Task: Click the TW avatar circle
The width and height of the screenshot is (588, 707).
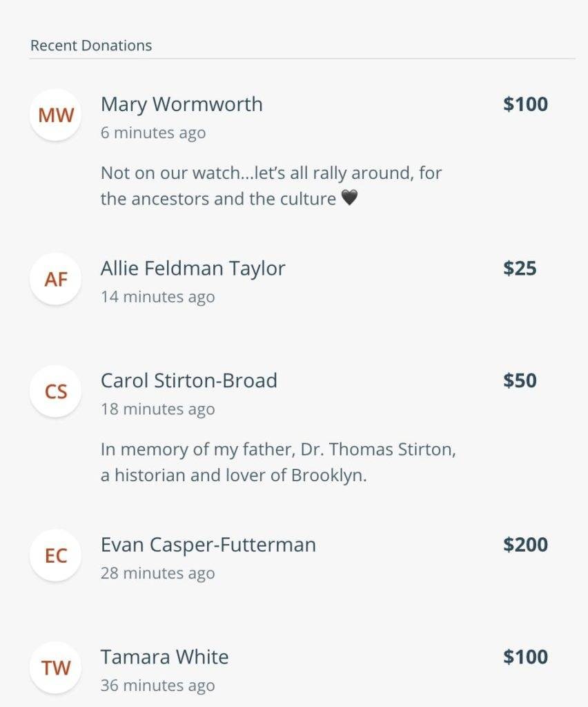Action: [55, 668]
